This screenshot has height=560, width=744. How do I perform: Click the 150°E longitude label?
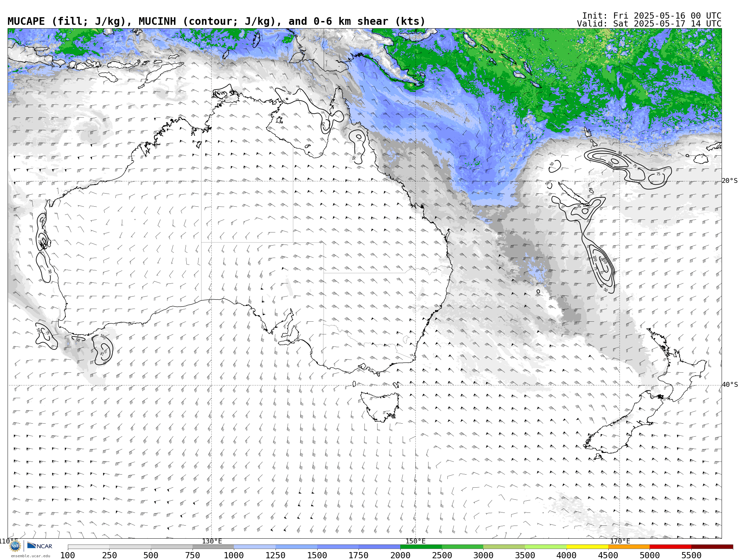[x=415, y=541]
